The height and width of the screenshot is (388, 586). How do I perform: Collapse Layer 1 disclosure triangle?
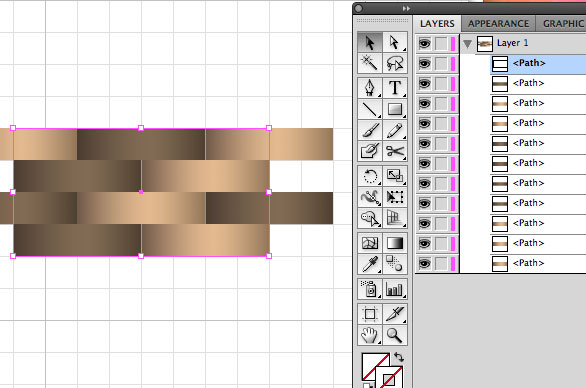467,44
